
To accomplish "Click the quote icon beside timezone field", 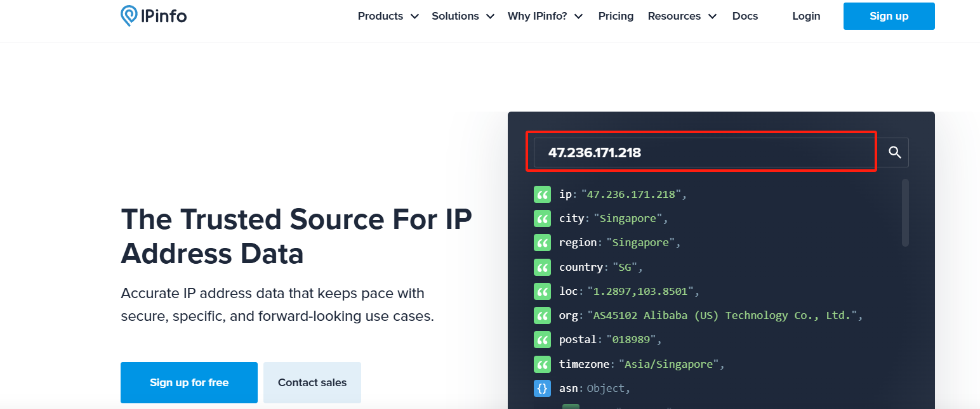I will point(542,364).
